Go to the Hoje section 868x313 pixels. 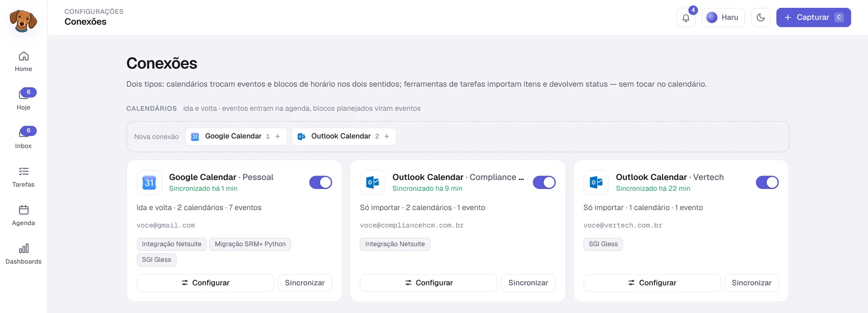23,100
